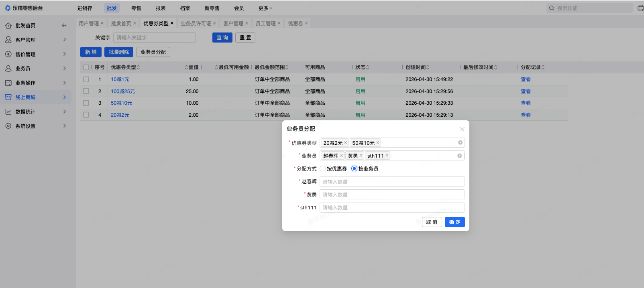Collapse the sidebar with the arrow icon
The image size is (644, 288).
64,25
